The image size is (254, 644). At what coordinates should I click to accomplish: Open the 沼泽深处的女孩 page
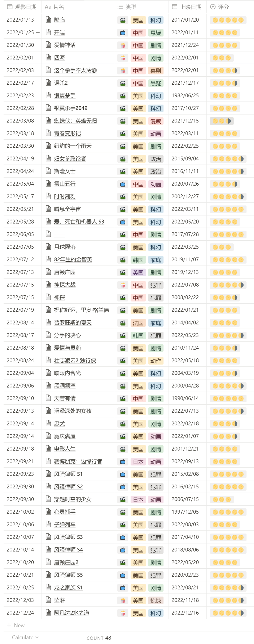point(73,411)
